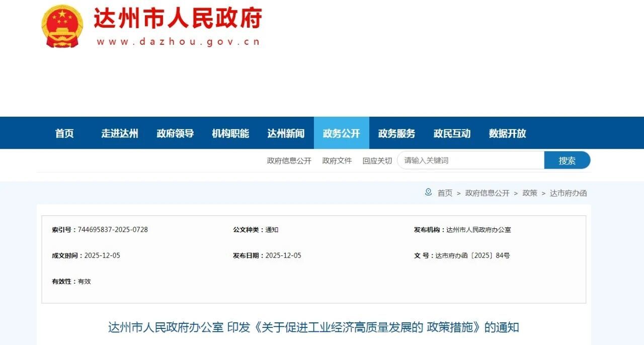Open the 政府文件 link
Viewport: 644px width, 345px height.
(337, 161)
